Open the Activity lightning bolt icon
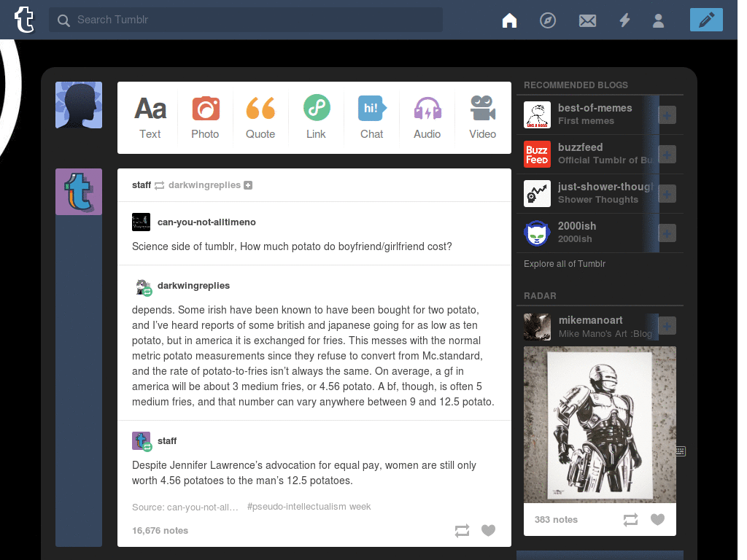747x560 pixels. 624,20
